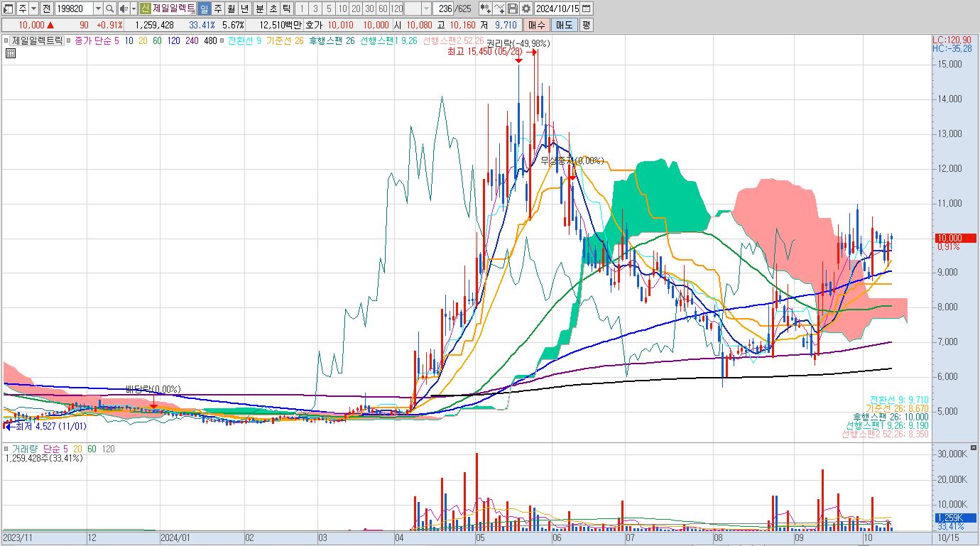Select the 틱 (tick) period tab
The image size is (980, 546).
pyautogui.click(x=285, y=9)
